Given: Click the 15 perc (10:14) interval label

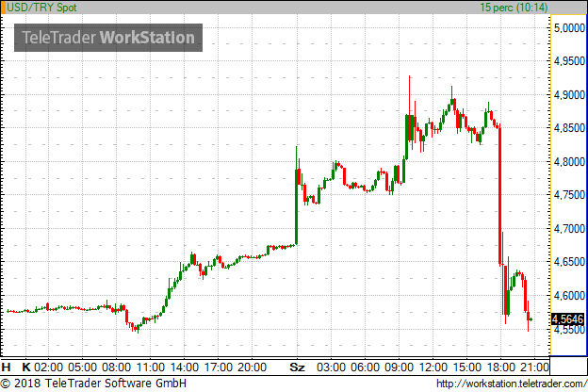Looking at the screenshot, I should pos(514,8).
